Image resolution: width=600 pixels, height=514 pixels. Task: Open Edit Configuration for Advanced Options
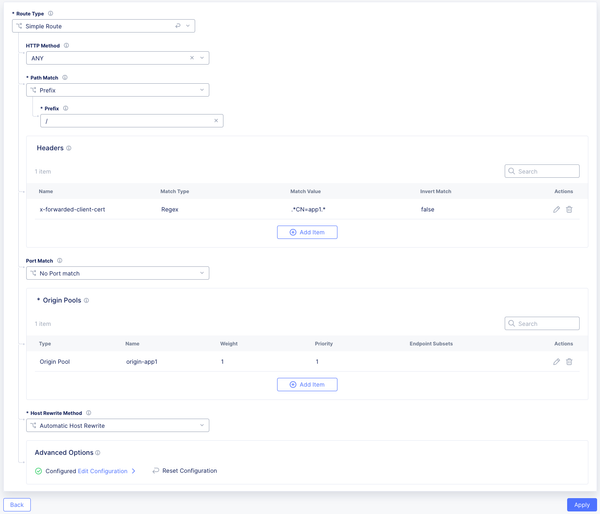coord(103,471)
